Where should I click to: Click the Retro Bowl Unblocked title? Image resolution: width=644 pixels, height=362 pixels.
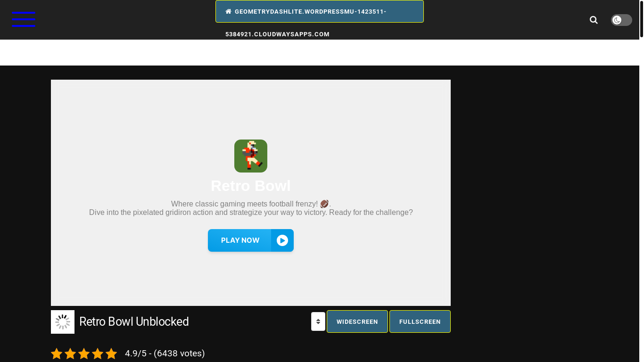134,322
